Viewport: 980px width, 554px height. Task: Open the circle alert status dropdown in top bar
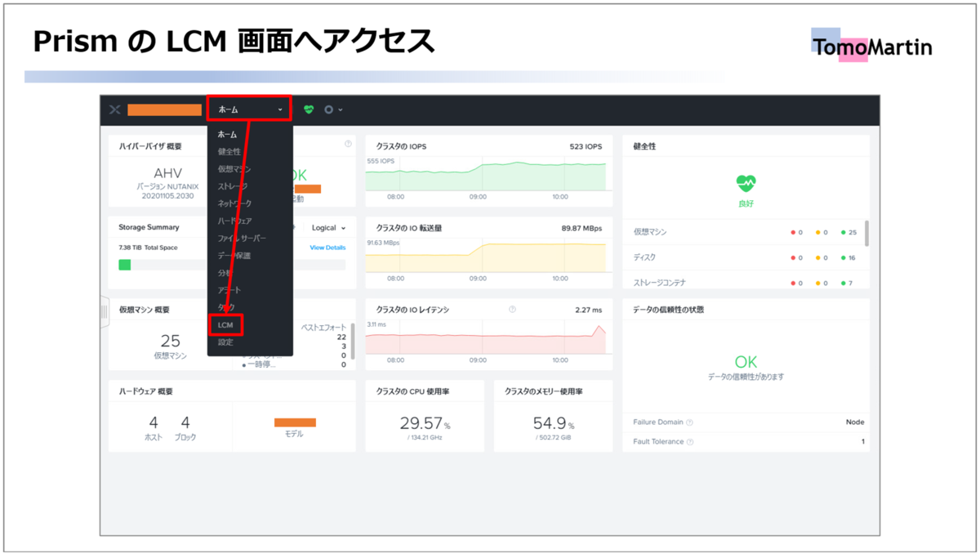tap(333, 109)
